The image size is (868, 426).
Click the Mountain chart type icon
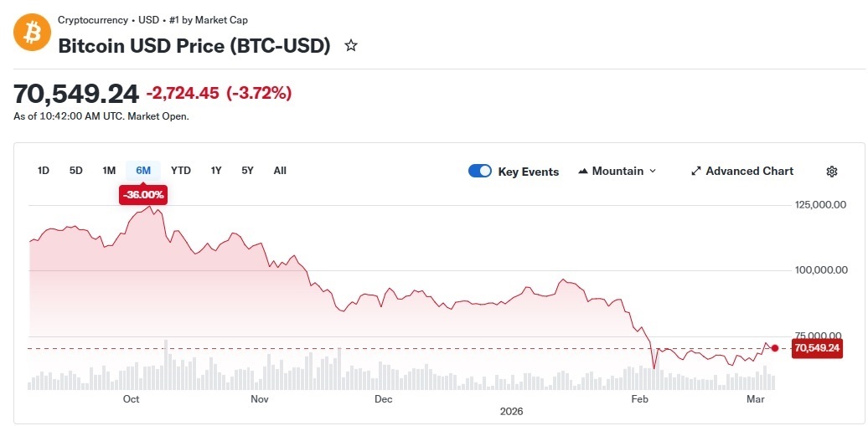pos(583,172)
